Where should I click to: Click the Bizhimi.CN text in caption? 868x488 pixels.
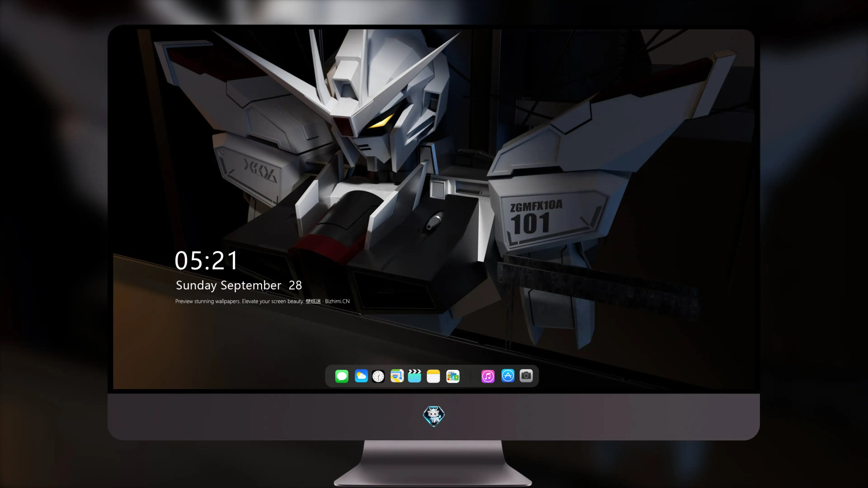click(337, 301)
